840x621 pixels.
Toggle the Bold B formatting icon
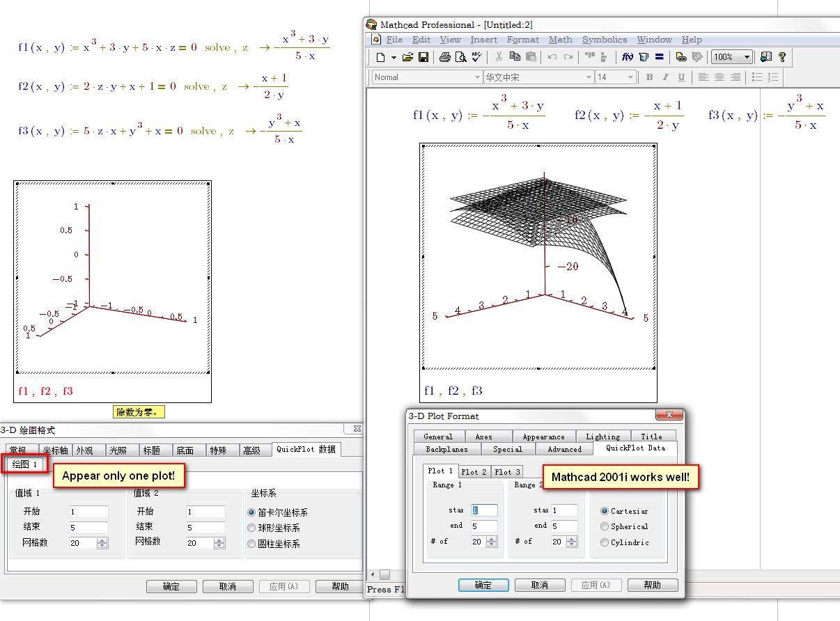(x=649, y=77)
